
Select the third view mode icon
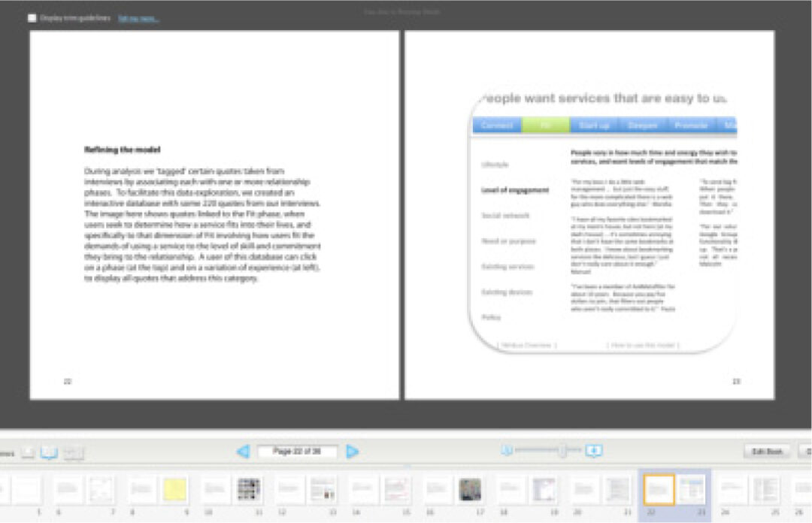73,452
